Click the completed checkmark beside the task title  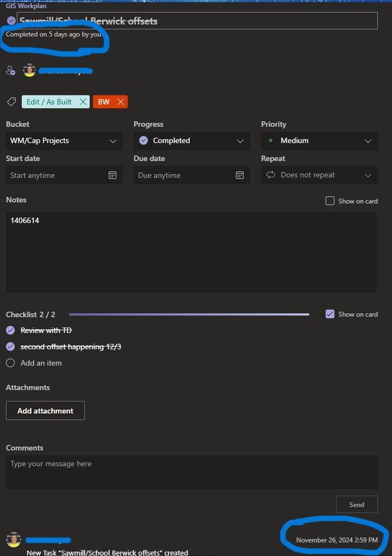11,20
